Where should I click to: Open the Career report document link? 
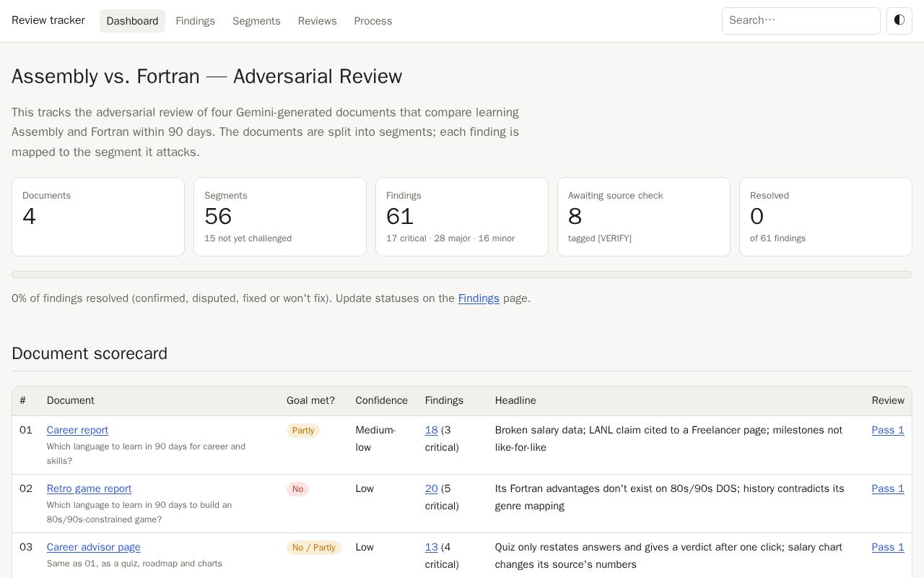(x=77, y=430)
